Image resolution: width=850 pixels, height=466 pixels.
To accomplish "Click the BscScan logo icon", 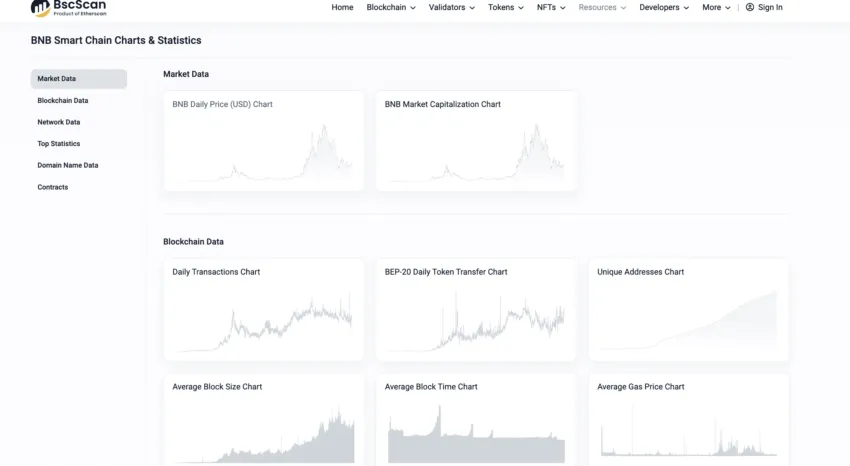I will [x=40, y=7].
